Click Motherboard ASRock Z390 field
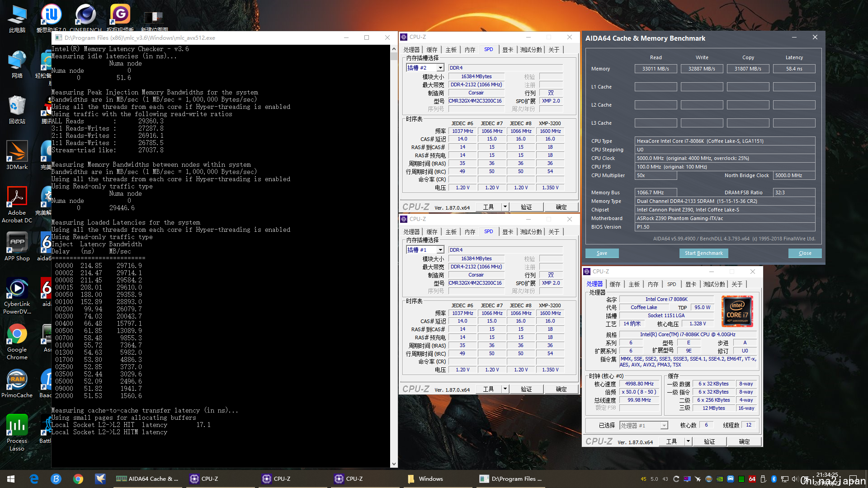The width and height of the screenshot is (868, 488). 725,218
